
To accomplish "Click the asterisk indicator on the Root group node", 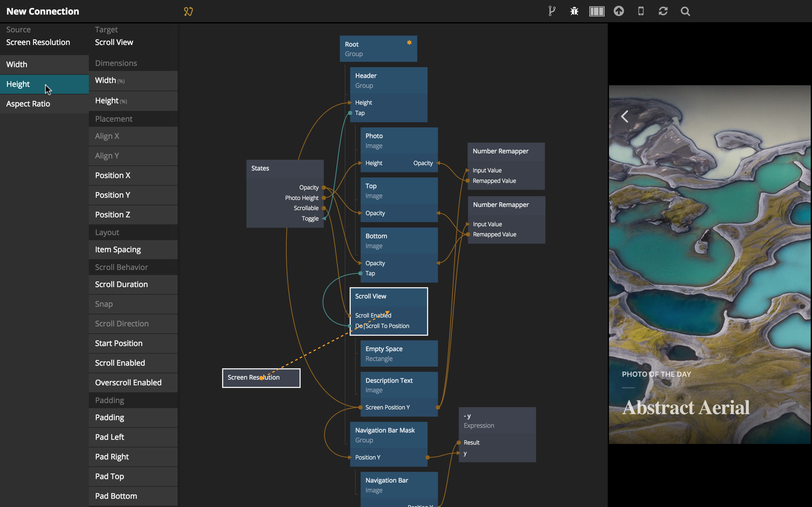I will click(409, 43).
